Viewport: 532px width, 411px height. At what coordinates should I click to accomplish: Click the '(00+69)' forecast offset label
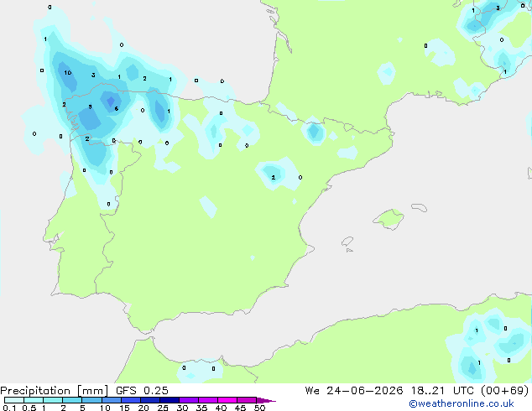[504, 391]
